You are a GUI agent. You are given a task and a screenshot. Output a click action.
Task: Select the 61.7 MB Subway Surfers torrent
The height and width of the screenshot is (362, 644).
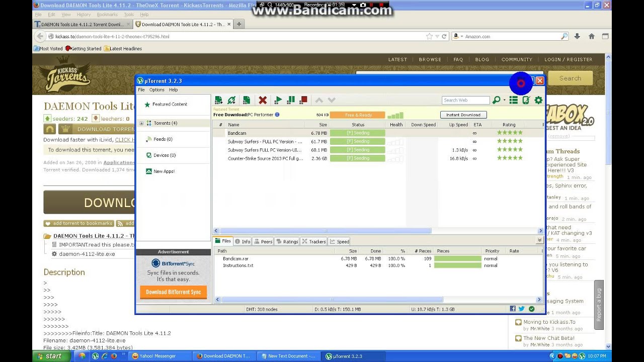click(377, 142)
